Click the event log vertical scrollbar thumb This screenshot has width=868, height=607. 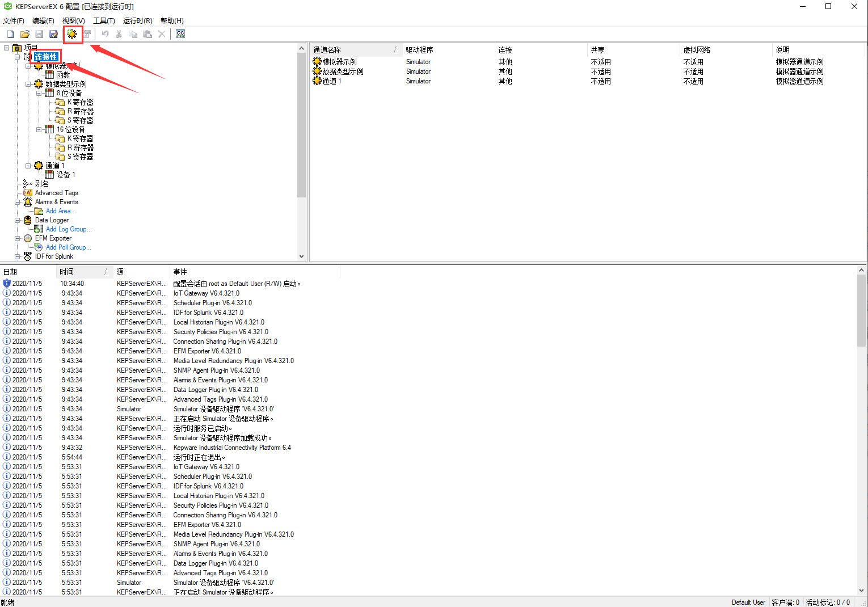[x=861, y=311]
